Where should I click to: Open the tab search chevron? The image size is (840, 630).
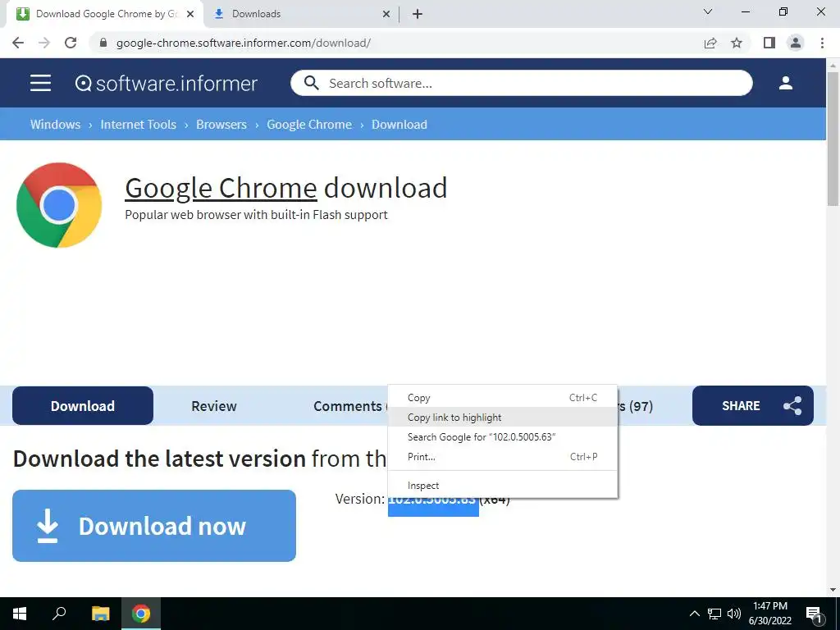pyautogui.click(x=708, y=11)
